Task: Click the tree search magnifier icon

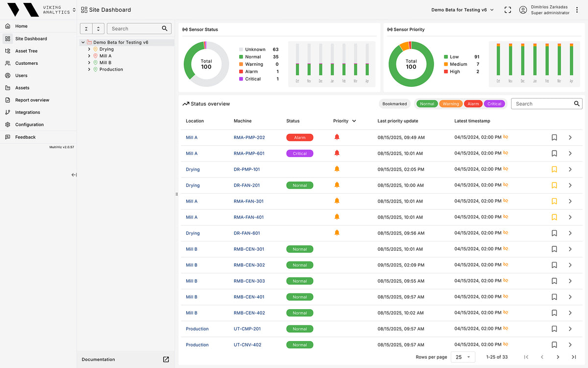Action: (166, 28)
